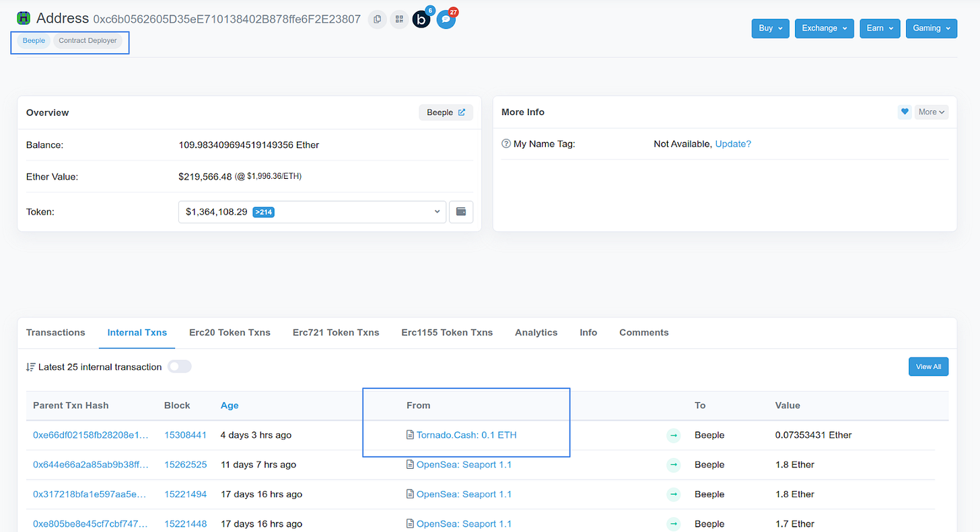Show the address QR code icon
The image size is (980, 532).
pos(399,20)
